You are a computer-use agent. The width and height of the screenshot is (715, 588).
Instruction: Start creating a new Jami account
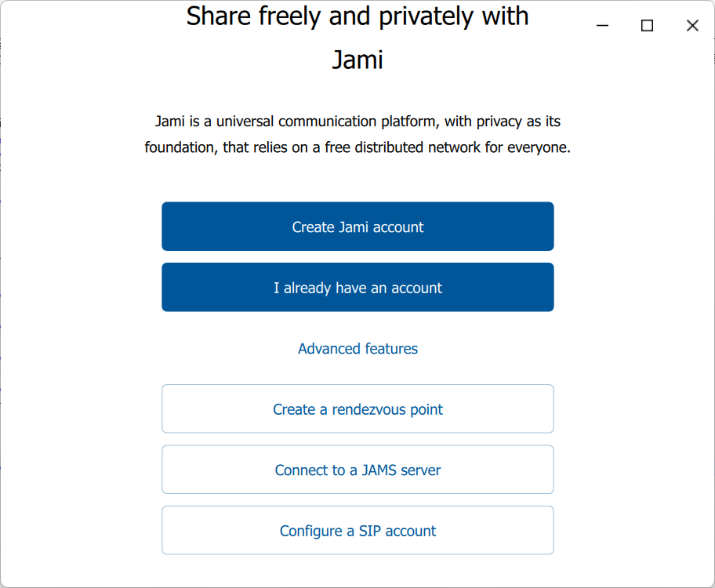point(357,227)
